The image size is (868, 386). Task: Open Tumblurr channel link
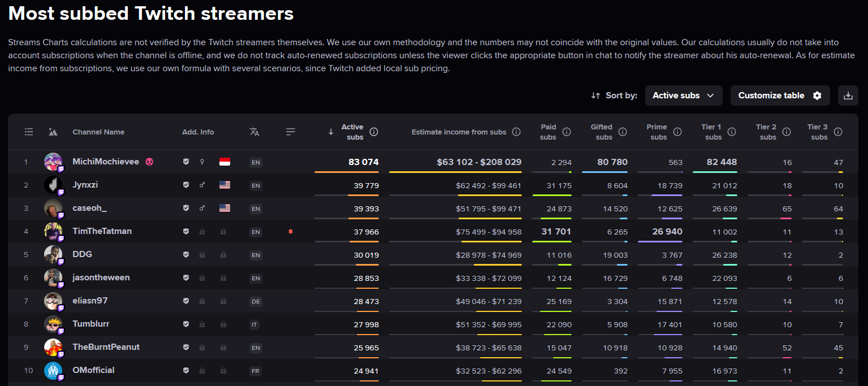click(x=91, y=324)
